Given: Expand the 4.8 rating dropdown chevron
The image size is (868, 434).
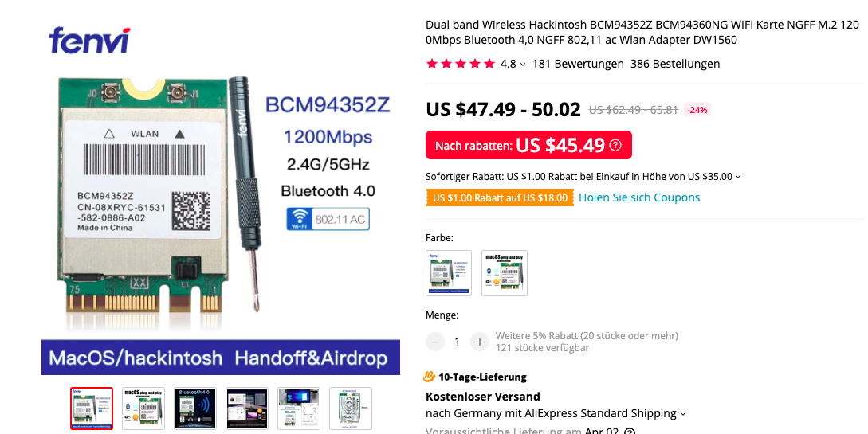Looking at the screenshot, I should pos(523,65).
